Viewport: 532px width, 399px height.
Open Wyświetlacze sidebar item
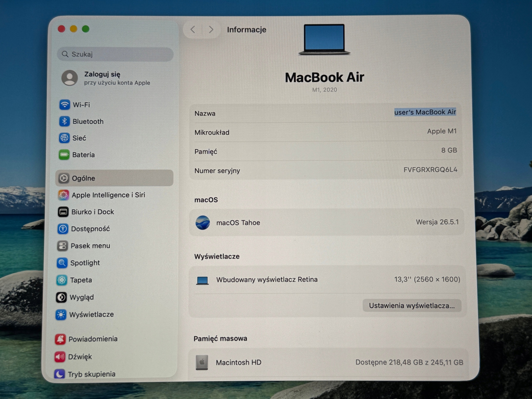85,315
